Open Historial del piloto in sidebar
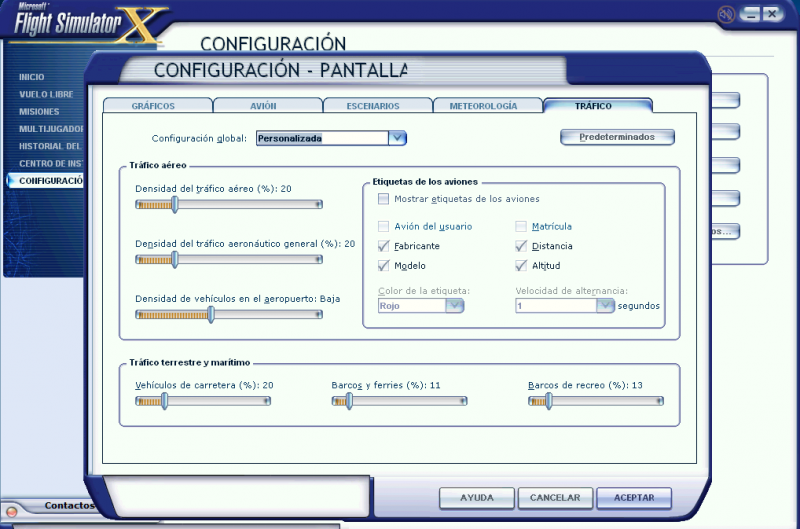 pyautogui.click(x=50, y=146)
